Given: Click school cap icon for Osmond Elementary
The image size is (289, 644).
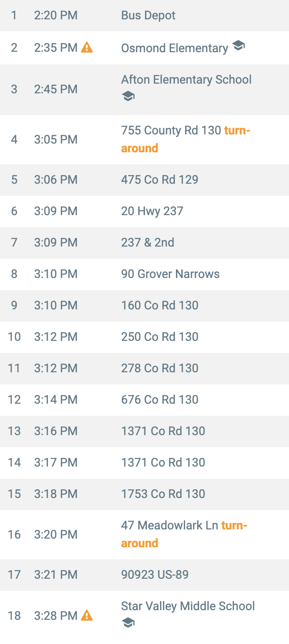Looking at the screenshot, I should pos(238,46).
